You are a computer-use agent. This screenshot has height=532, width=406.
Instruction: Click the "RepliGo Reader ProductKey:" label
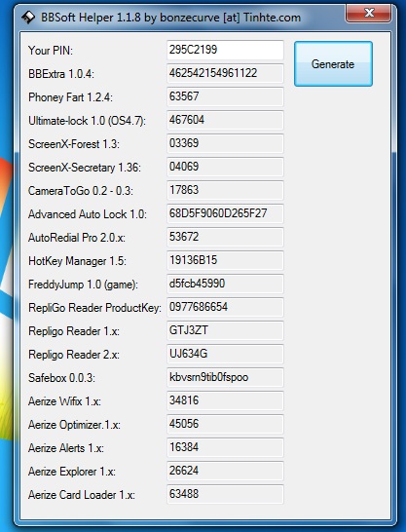[x=94, y=308]
